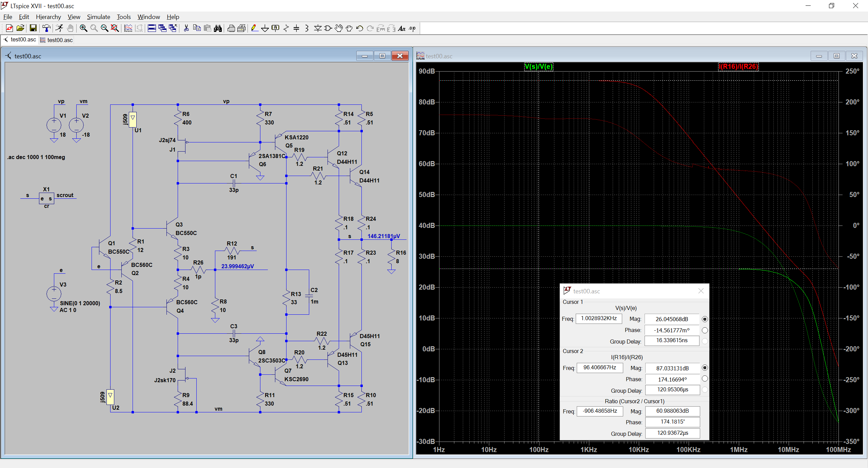This screenshot has width=868, height=468.
Task: Open Find with the binoculars icon
Action: click(218, 28)
